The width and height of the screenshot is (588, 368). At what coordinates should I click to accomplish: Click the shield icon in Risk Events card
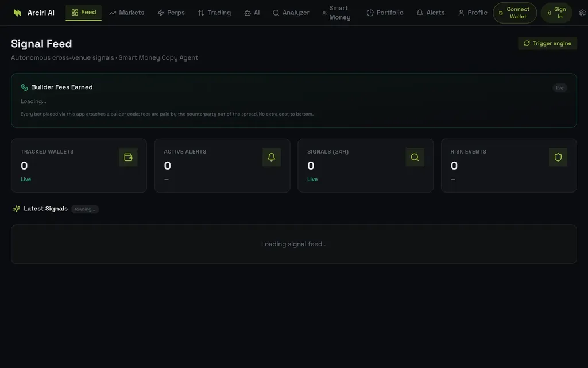558,158
